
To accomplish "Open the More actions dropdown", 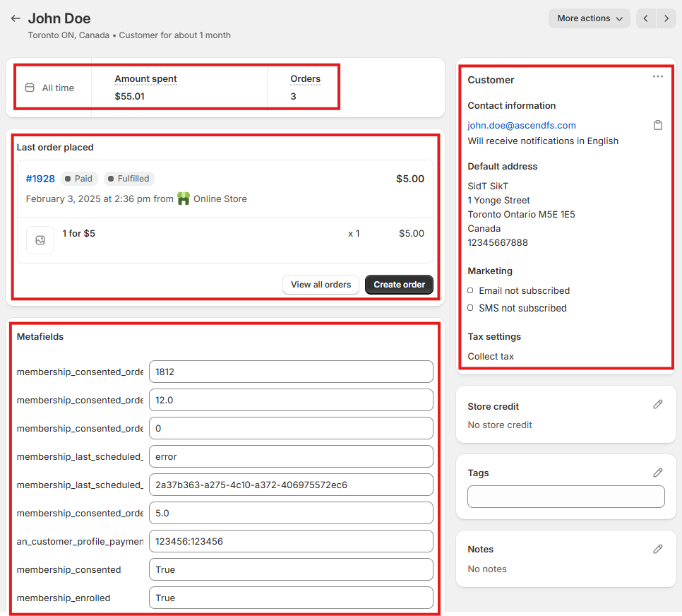I will 589,19.
